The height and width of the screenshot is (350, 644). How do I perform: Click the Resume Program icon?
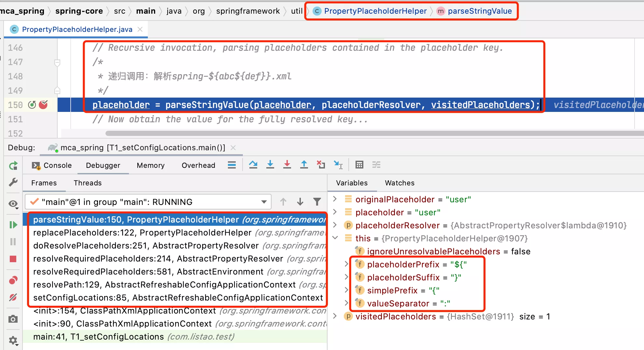(13, 225)
